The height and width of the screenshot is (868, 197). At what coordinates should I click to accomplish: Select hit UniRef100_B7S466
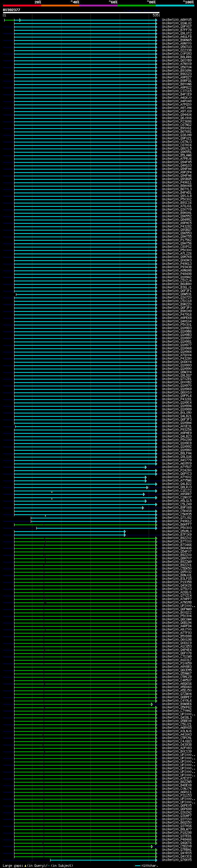(177, 544)
